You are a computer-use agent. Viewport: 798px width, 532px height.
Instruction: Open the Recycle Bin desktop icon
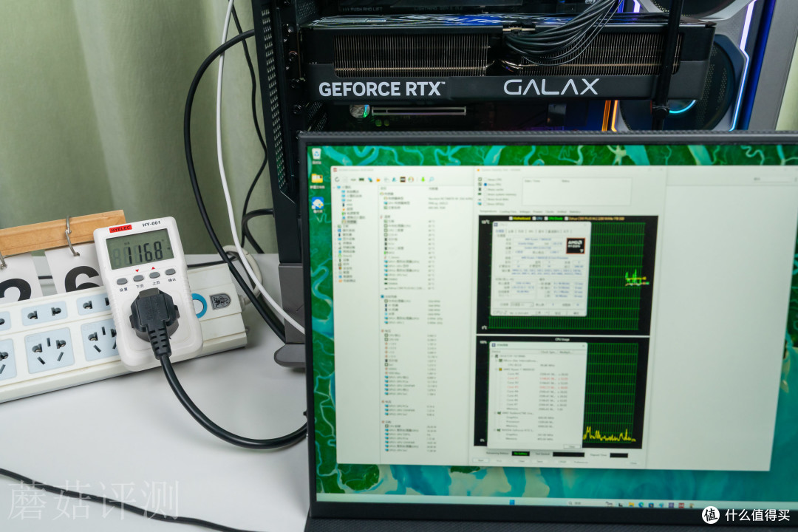coord(316,154)
